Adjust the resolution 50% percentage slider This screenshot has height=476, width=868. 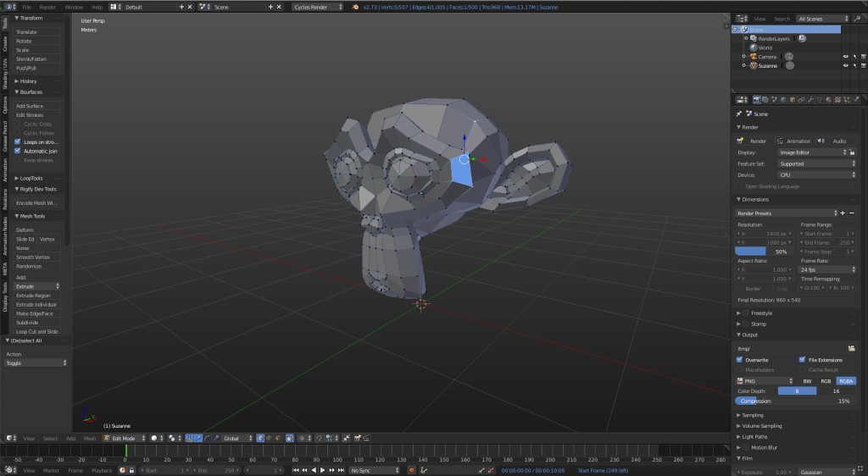(x=764, y=252)
